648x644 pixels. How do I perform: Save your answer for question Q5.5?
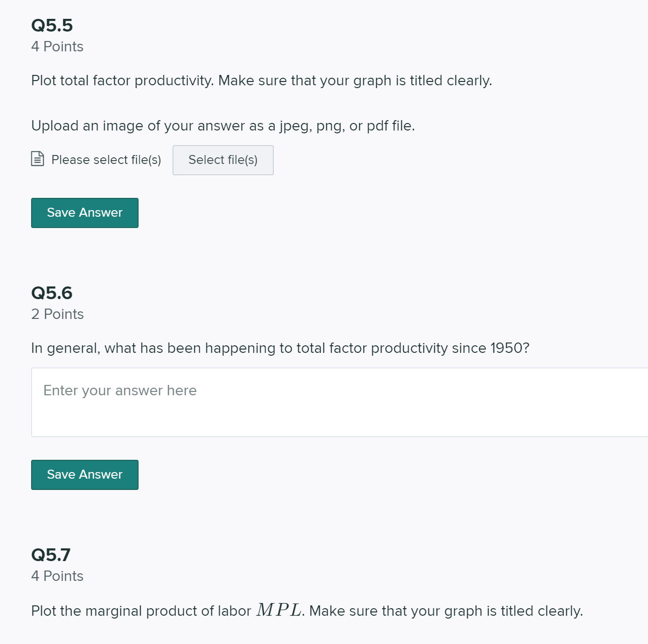[84, 212]
